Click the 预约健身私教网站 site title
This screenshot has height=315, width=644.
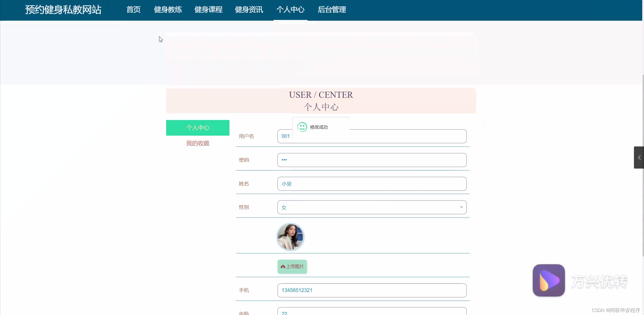[x=63, y=10]
